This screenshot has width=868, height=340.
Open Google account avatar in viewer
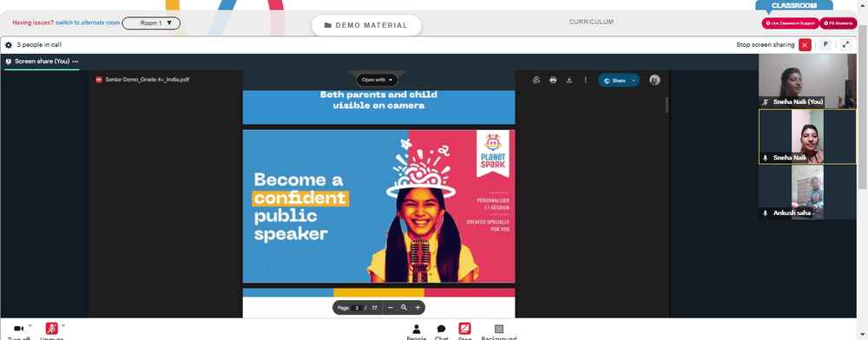click(x=654, y=80)
